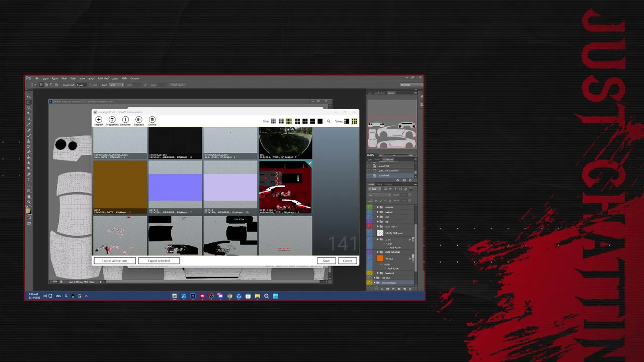This screenshot has width=644, height=362.
Task: Toggle visibility of KAZE NO KAGE group
Action: click(x=370, y=252)
